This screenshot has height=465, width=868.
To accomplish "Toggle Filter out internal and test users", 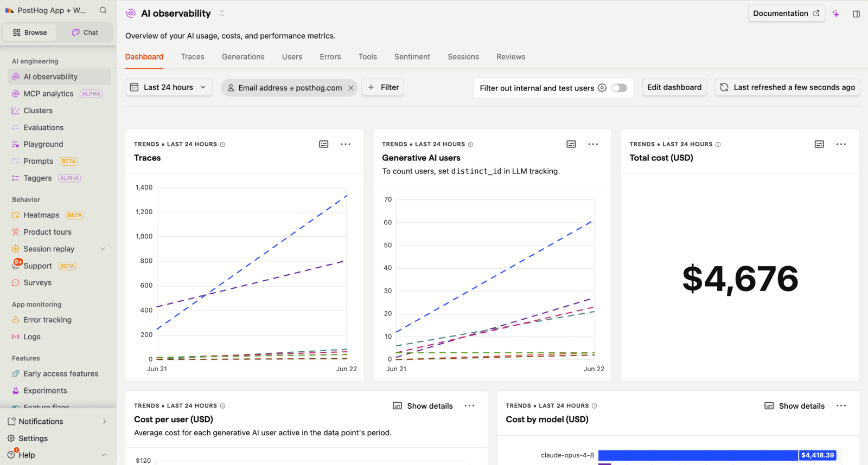I will [620, 88].
